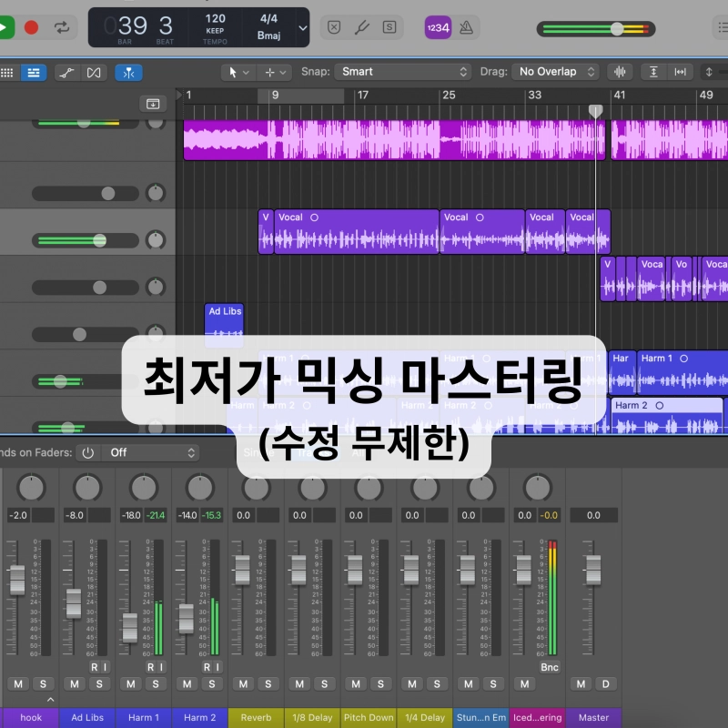Click the blue Catch playhead button

click(x=128, y=72)
